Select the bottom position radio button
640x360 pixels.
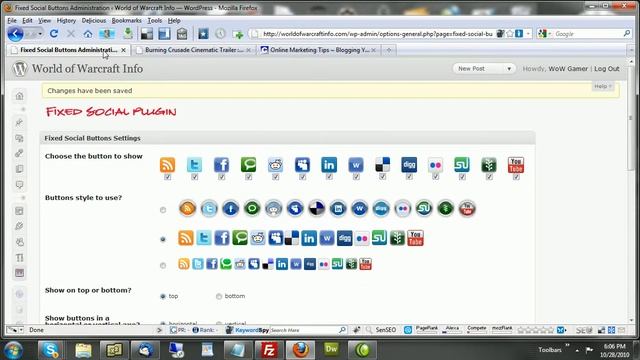(219, 296)
